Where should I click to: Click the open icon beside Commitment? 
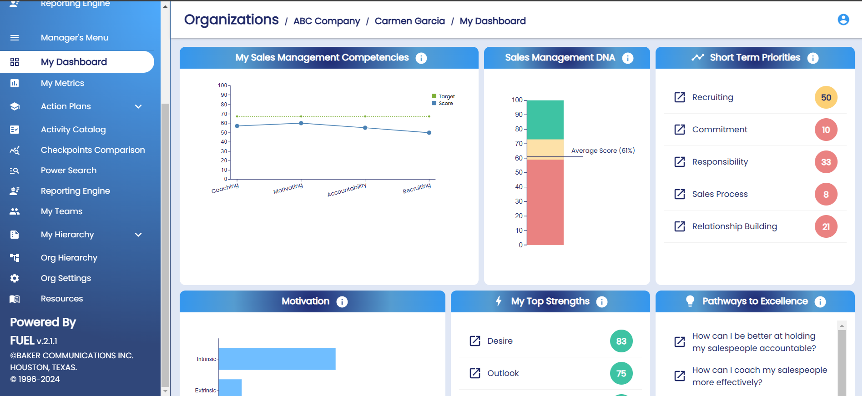pos(679,130)
